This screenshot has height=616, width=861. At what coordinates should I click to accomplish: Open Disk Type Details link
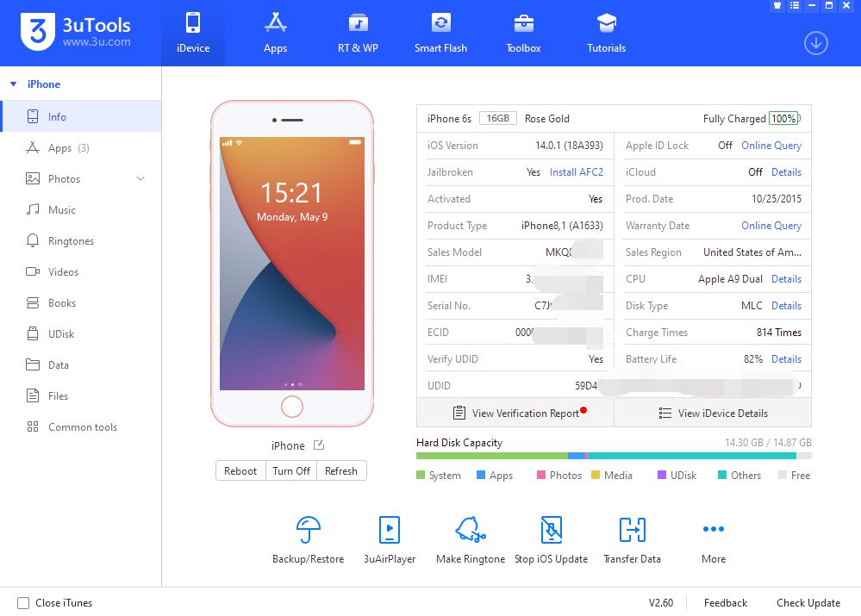pyautogui.click(x=786, y=305)
